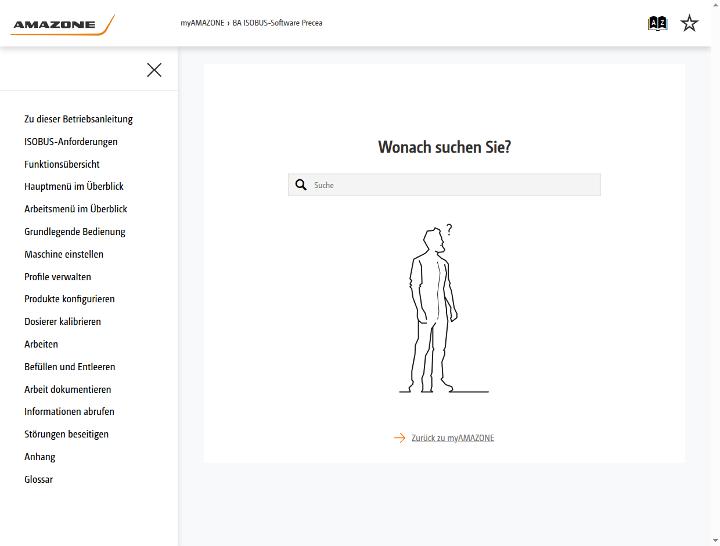Select Arbeit dokumentieren entry
Image resolution: width=720 pixels, height=546 pixels.
[68, 389]
